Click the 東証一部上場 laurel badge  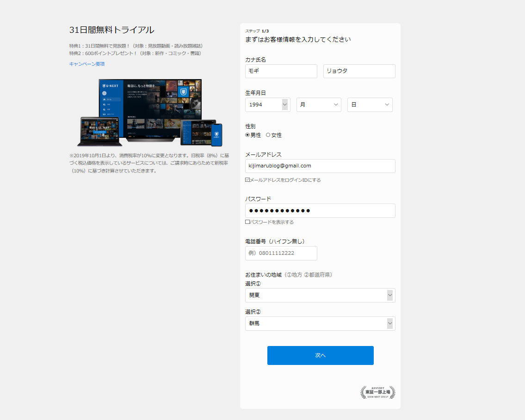pos(378,392)
